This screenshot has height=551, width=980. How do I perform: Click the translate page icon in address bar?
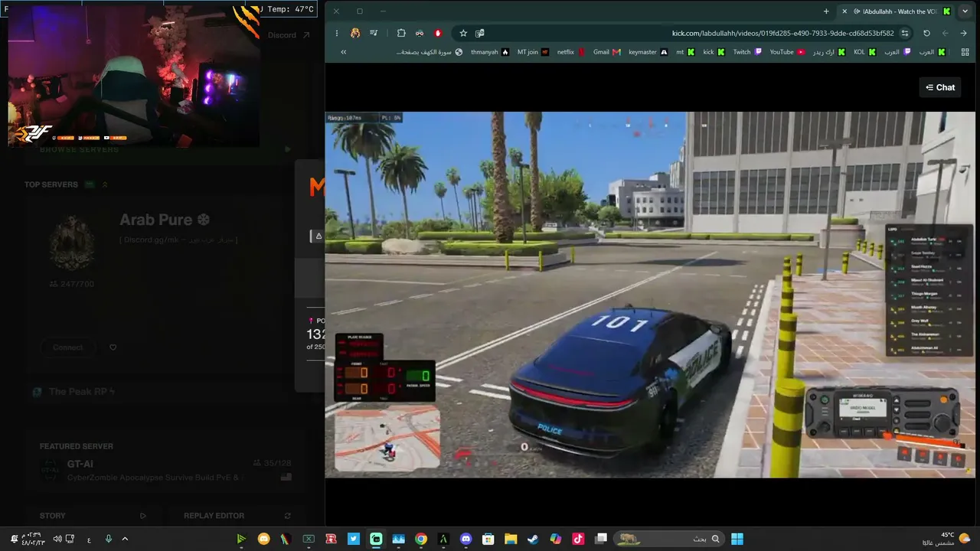pos(480,33)
